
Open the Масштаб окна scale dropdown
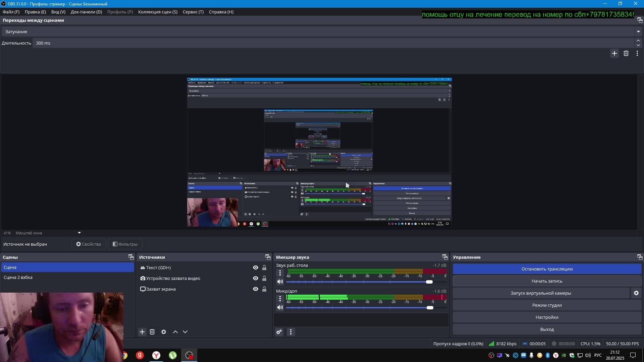(x=79, y=233)
